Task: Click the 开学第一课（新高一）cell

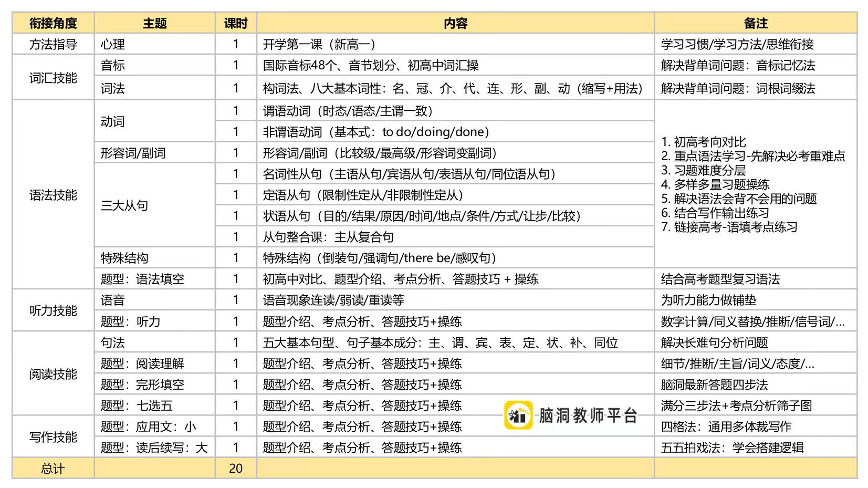Action: coord(455,44)
